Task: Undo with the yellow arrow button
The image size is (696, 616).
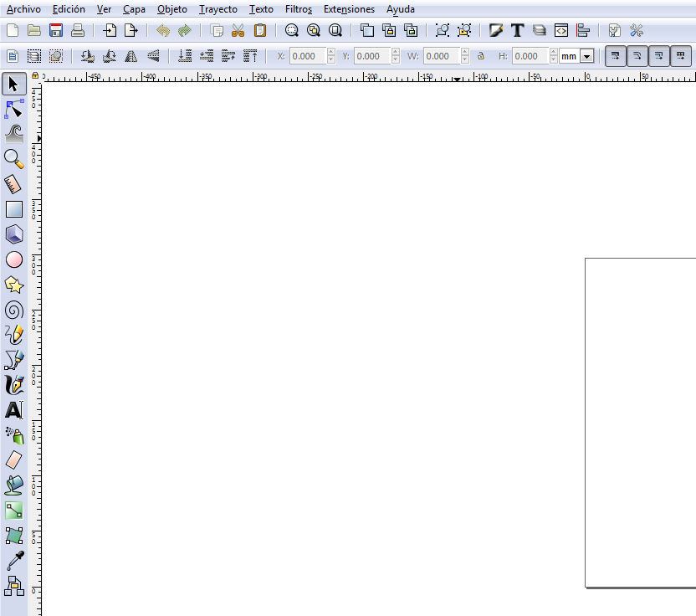Action: click(x=163, y=29)
